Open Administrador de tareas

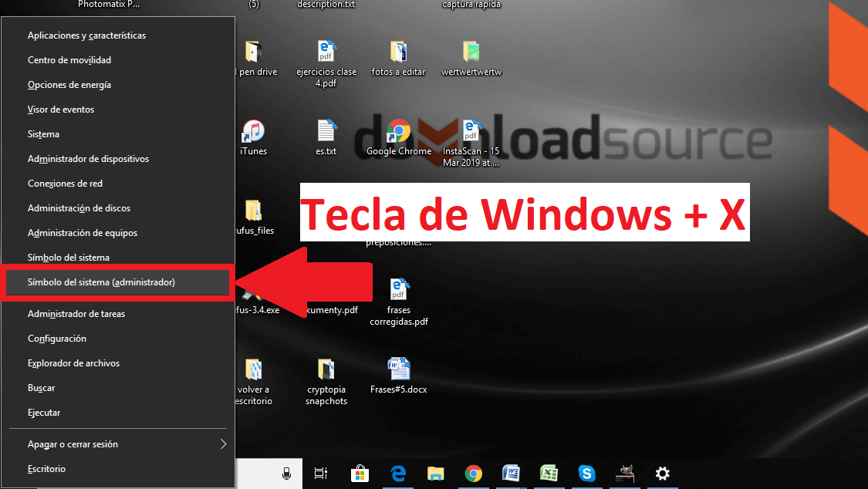point(118,314)
